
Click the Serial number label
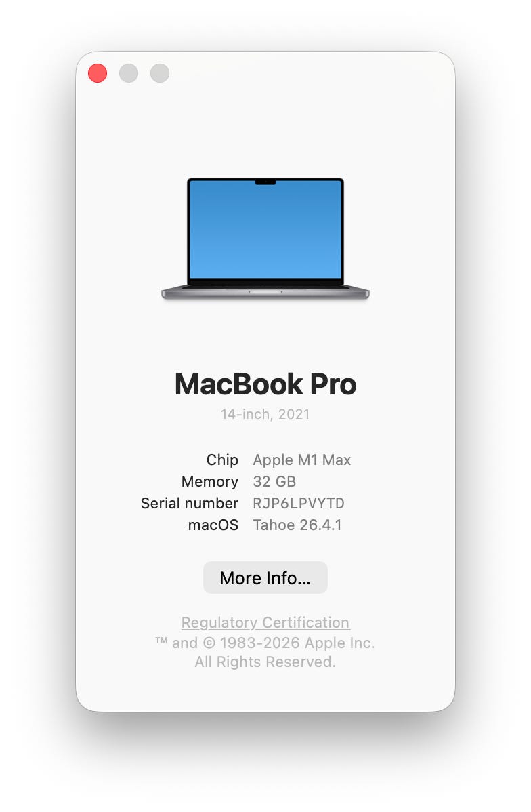(190, 504)
